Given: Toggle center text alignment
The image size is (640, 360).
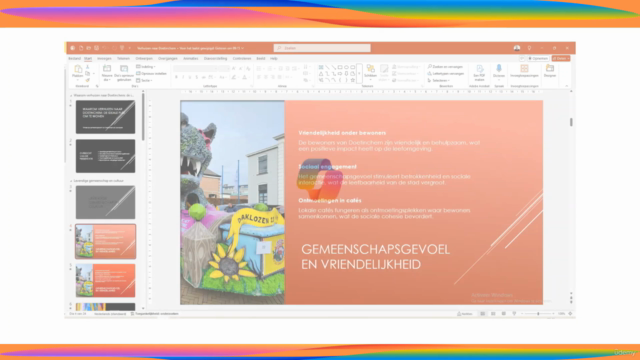Looking at the screenshot, I should pyautogui.click(x=266, y=77).
